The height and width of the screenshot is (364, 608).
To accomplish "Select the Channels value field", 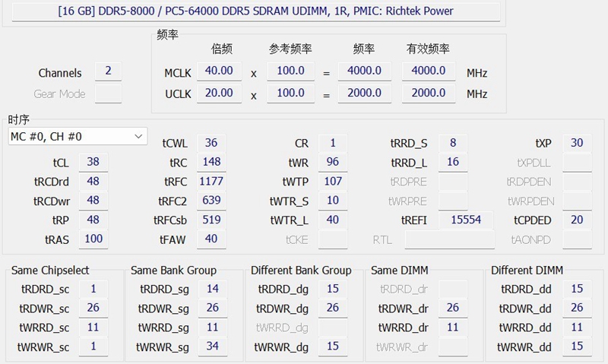I will (108, 71).
